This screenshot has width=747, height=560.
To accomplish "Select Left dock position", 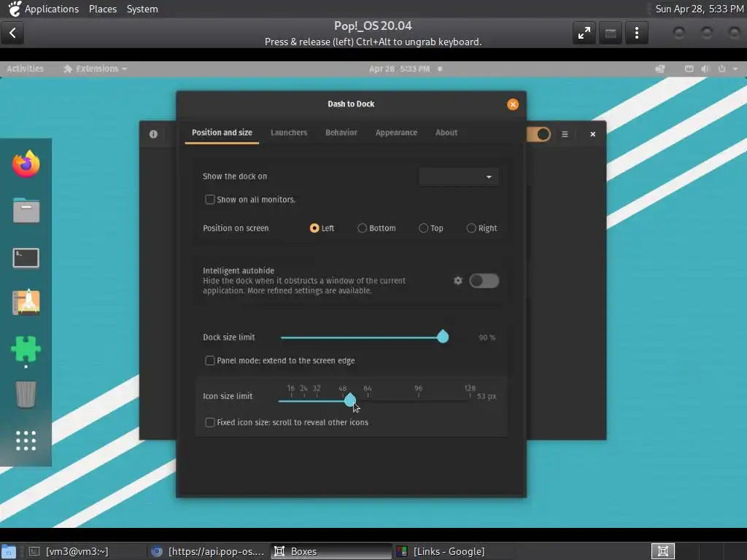I will (x=314, y=228).
